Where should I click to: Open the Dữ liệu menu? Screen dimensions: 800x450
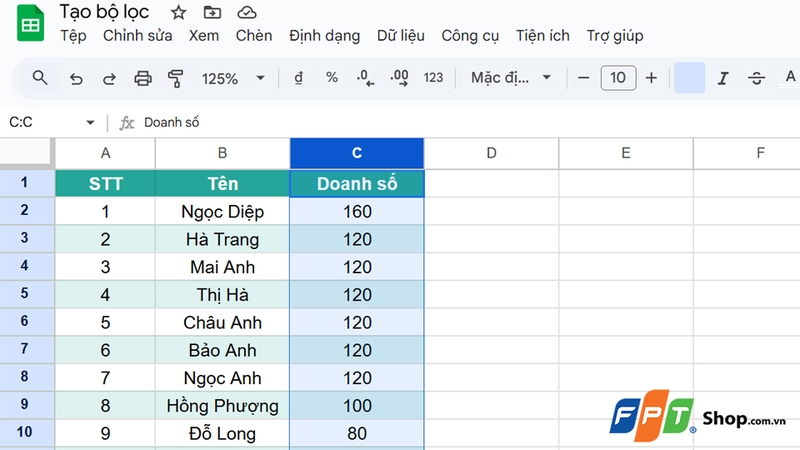[401, 36]
